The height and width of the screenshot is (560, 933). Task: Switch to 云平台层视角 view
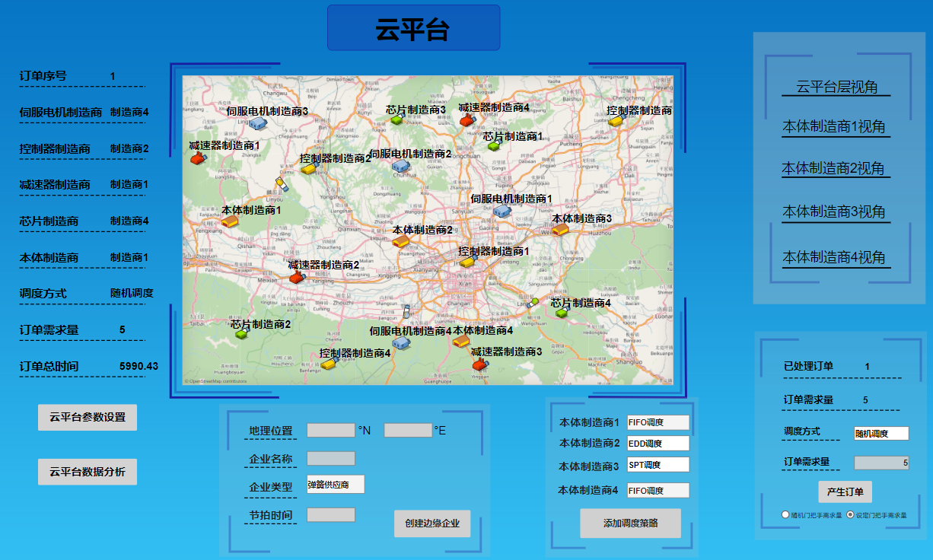pos(835,87)
